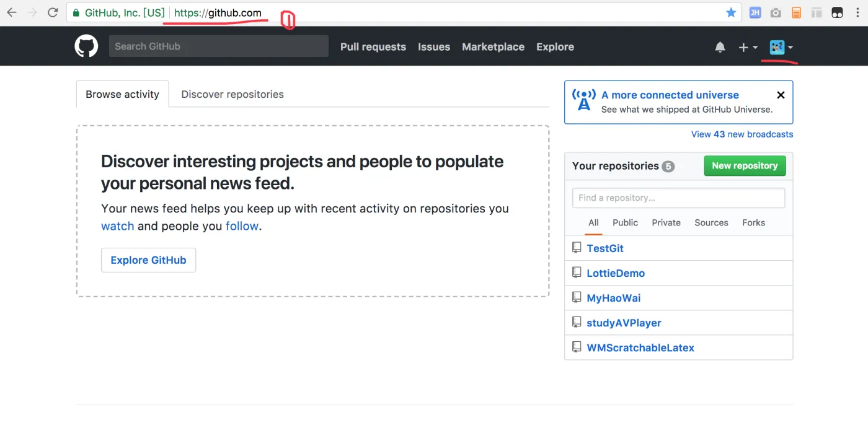Screen dimensions: 868x423
Task: Click repo icon beside WMScratchableLatex
Action: coord(577,347)
